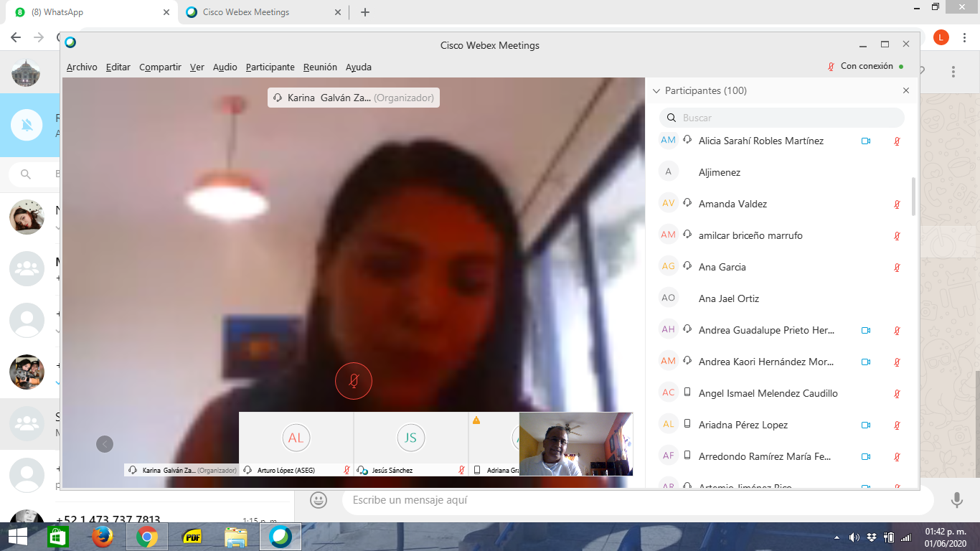Select Arturo López (ASEG) video tile
This screenshot has height=551, width=980.
click(x=296, y=444)
